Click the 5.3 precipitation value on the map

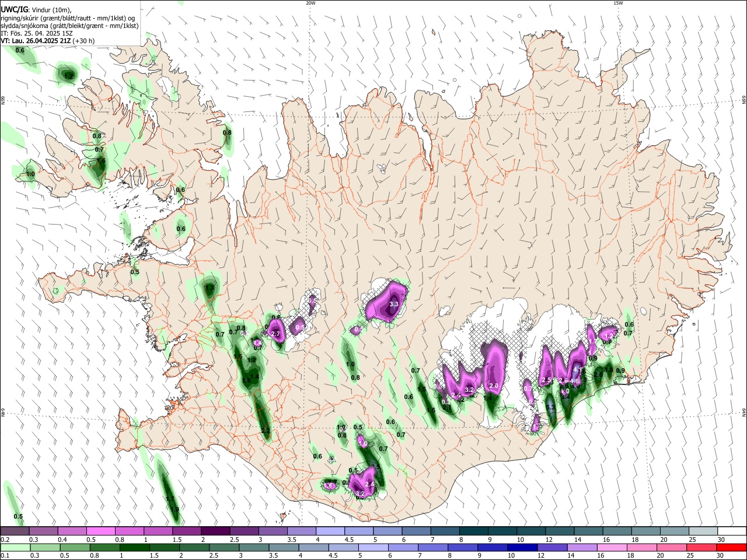point(550,407)
